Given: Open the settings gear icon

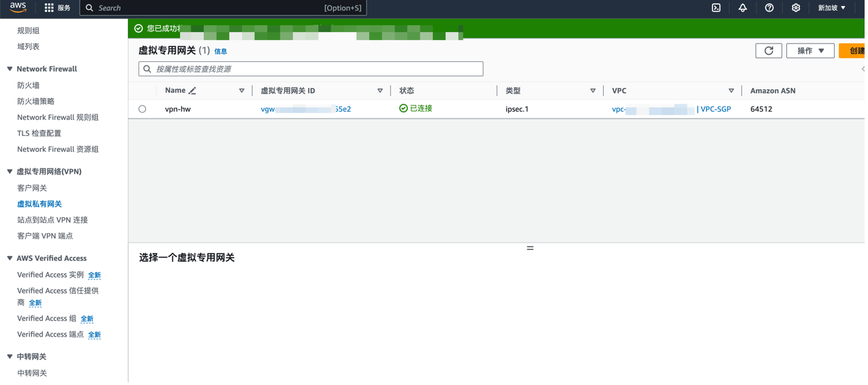Looking at the screenshot, I should coord(796,8).
